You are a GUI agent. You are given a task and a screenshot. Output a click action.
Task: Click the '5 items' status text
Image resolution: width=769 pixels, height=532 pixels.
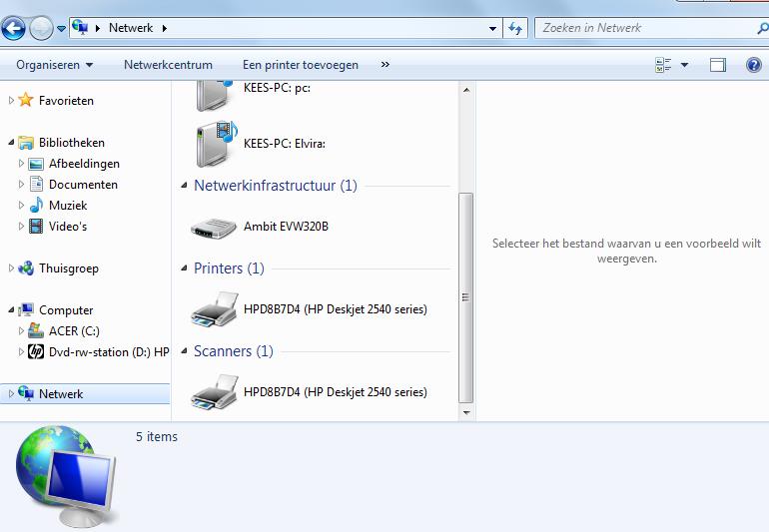157,436
